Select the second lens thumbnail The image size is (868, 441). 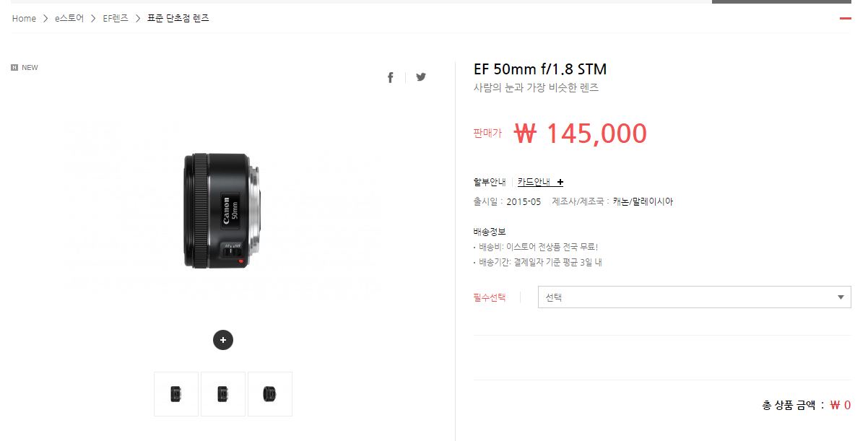pyautogui.click(x=223, y=394)
